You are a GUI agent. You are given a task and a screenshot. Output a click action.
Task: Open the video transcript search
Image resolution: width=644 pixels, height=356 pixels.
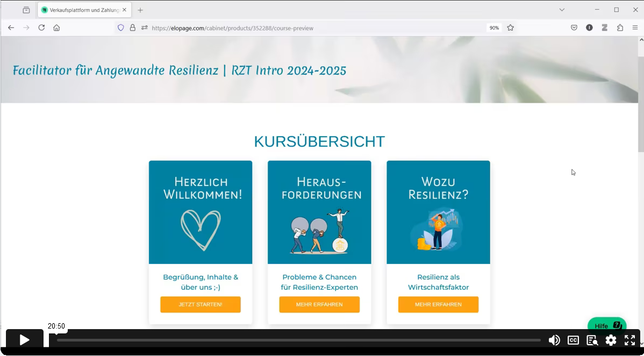pos(592,340)
